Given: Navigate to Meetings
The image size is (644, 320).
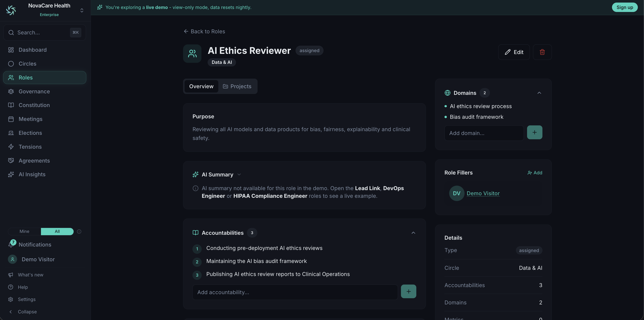Looking at the screenshot, I should tap(45, 119).
